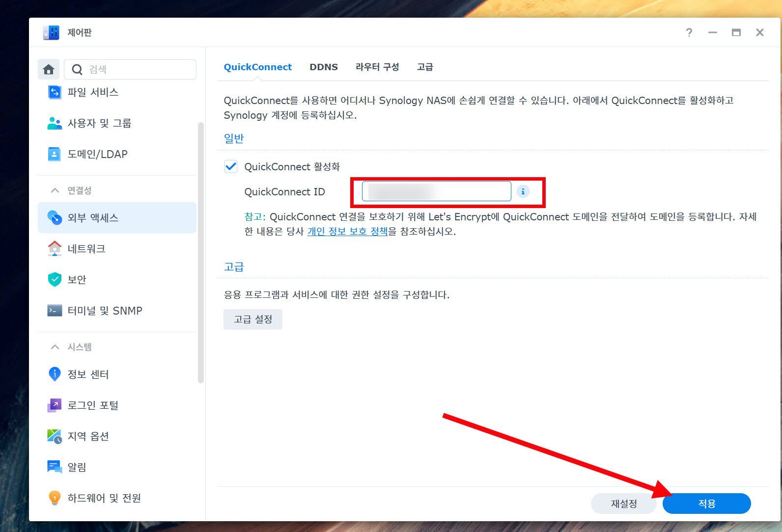
Task: Open 사용자 및 그룹 icon
Action: pos(55,123)
